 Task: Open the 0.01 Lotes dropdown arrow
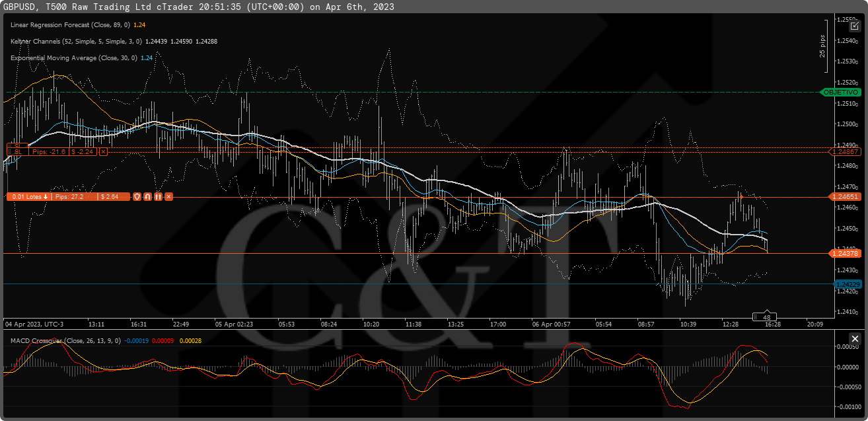(44, 196)
